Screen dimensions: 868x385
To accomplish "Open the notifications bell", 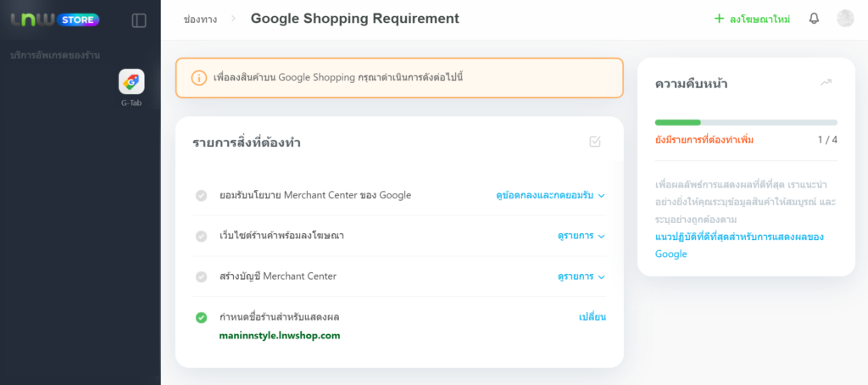I will click(814, 19).
